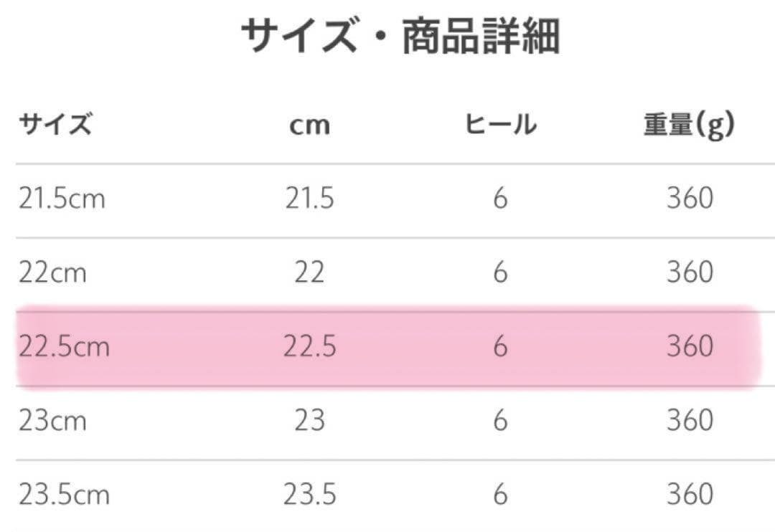Click heel value 6 in highlighted row
The width and height of the screenshot is (775, 532).
500,347
